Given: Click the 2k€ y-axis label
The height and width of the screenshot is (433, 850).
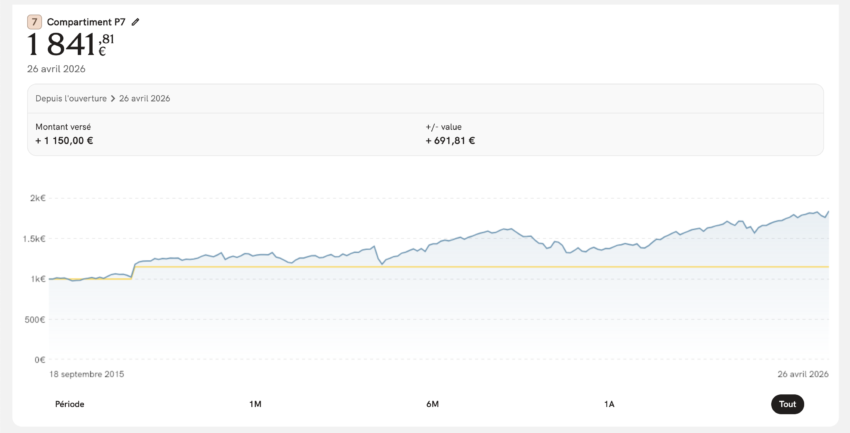Looking at the screenshot, I should coord(37,198).
